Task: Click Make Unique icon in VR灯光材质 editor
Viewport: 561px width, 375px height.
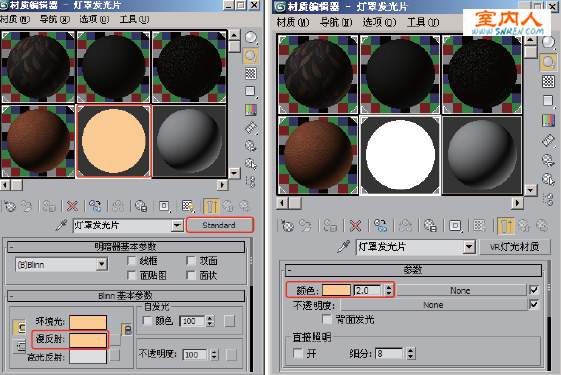Action: pos(405,226)
